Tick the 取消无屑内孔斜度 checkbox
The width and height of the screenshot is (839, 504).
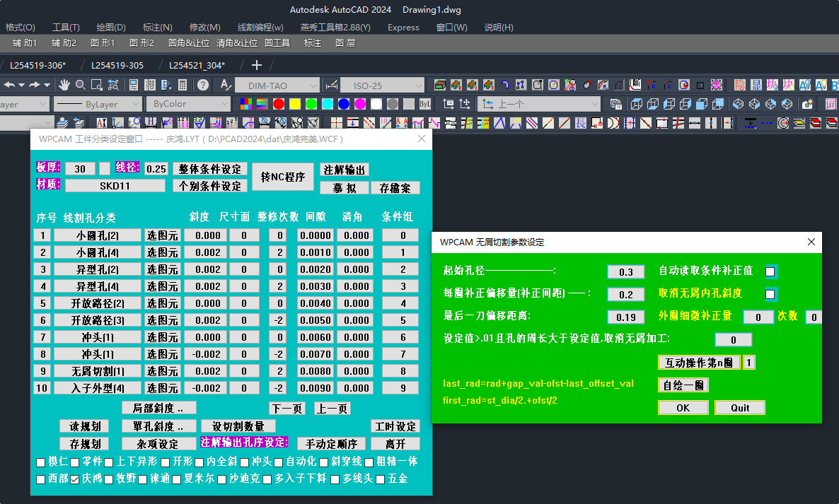[x=770, y=294]
